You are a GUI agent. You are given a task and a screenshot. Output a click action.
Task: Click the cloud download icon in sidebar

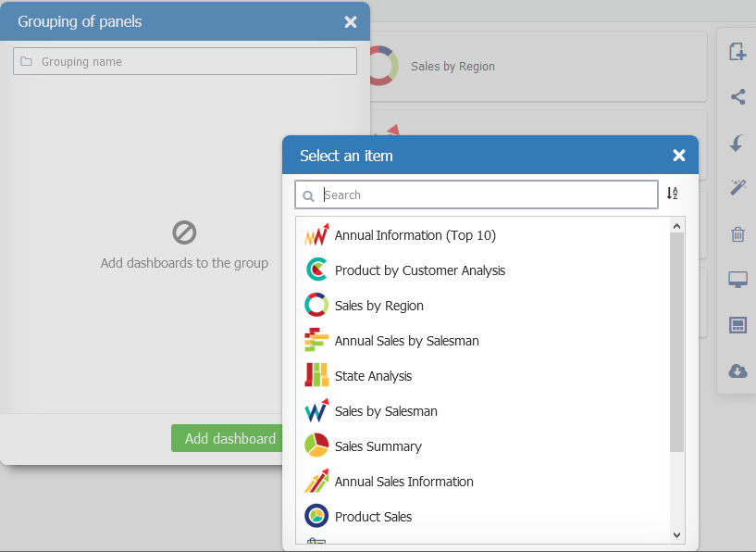pyautogui.click(x=737, y=370)
